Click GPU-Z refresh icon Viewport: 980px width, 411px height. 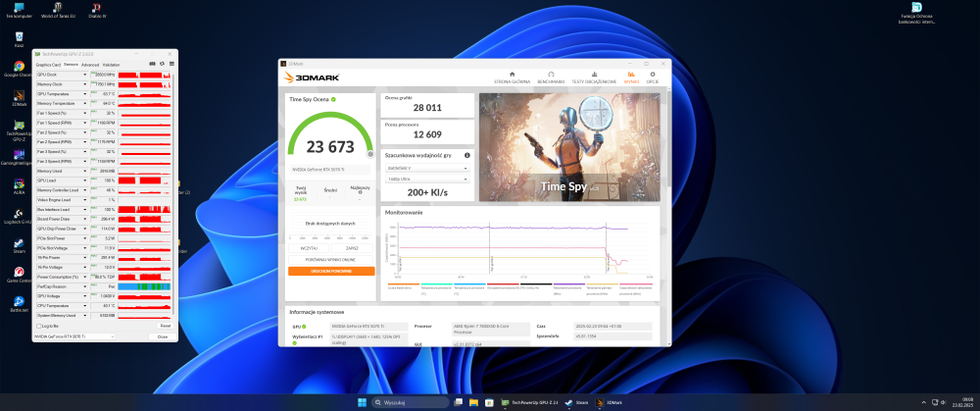coord(162,64)
